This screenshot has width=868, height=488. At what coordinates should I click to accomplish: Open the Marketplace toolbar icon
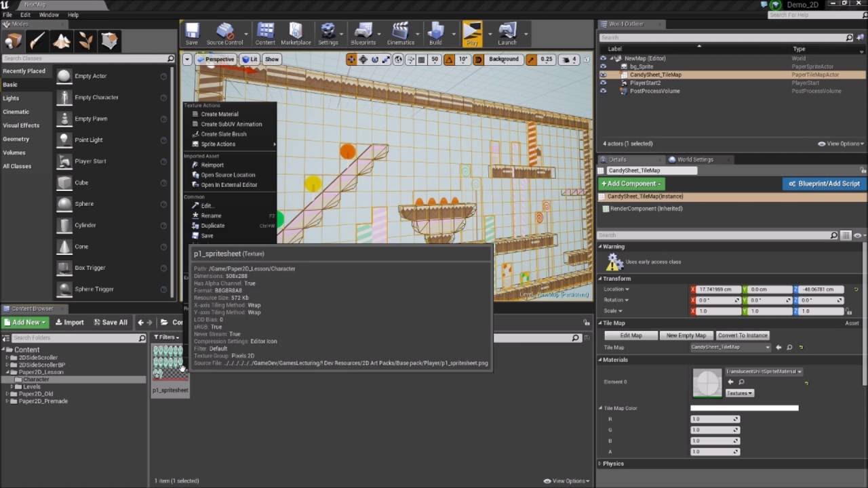coord(296,34)
